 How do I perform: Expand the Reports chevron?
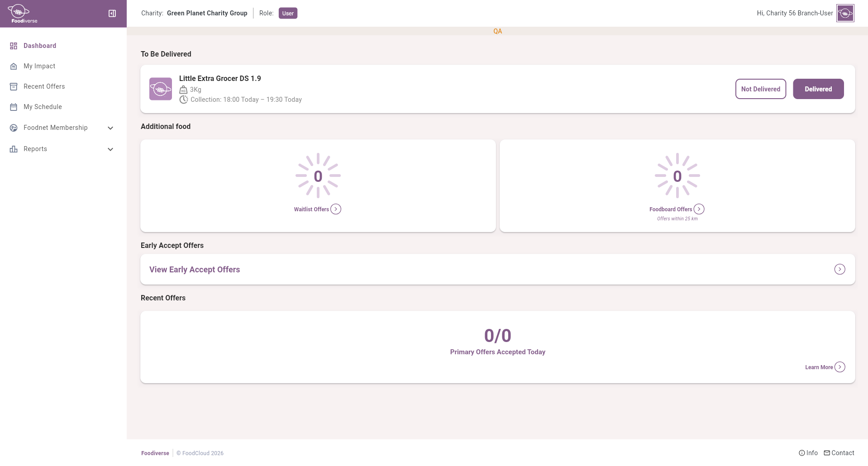(x=110, y=149)
